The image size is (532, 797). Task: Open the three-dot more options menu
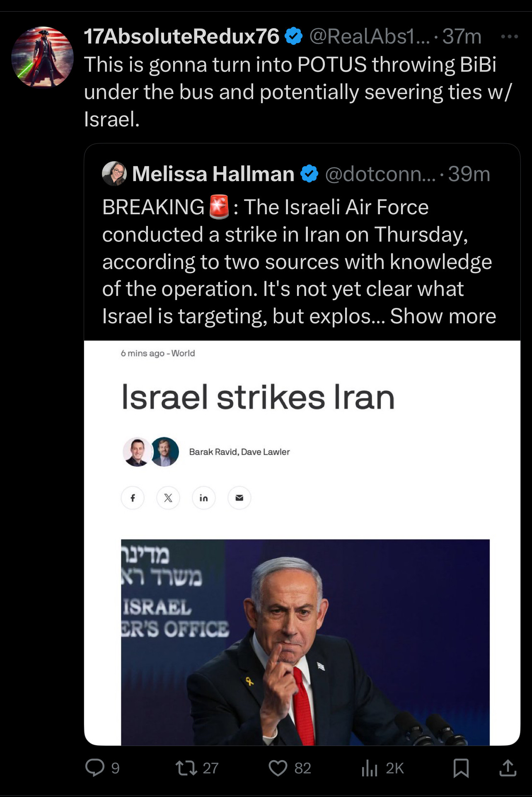[x=509, y=36]
